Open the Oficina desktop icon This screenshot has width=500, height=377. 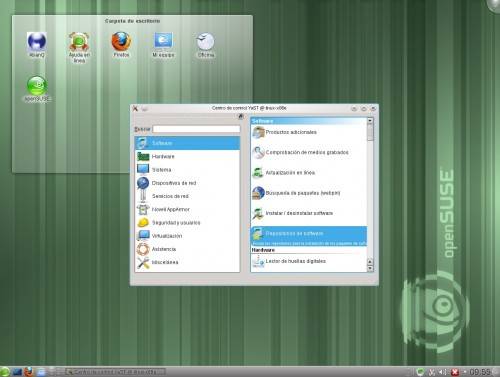(x=206, y=45)
